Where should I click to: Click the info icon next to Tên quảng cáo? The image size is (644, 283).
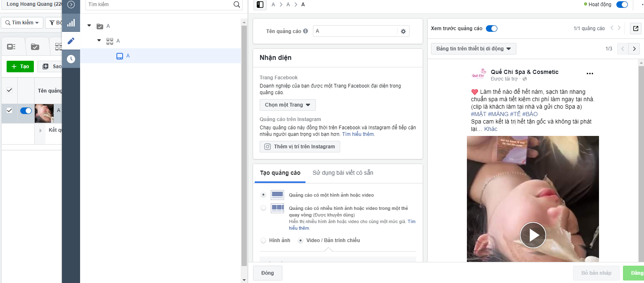coord(305,31)
